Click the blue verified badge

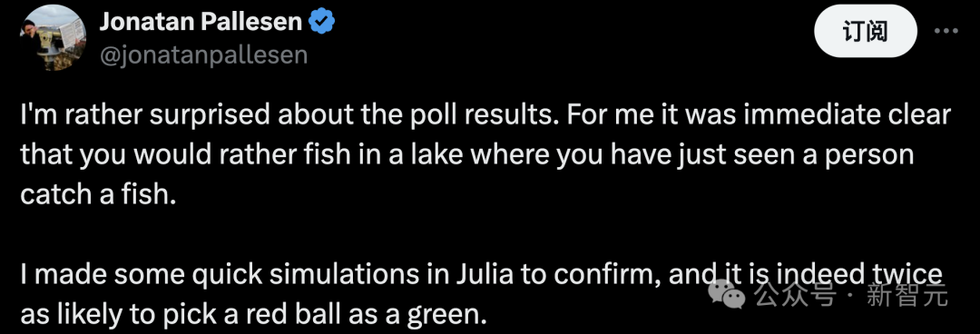[322, 23]
